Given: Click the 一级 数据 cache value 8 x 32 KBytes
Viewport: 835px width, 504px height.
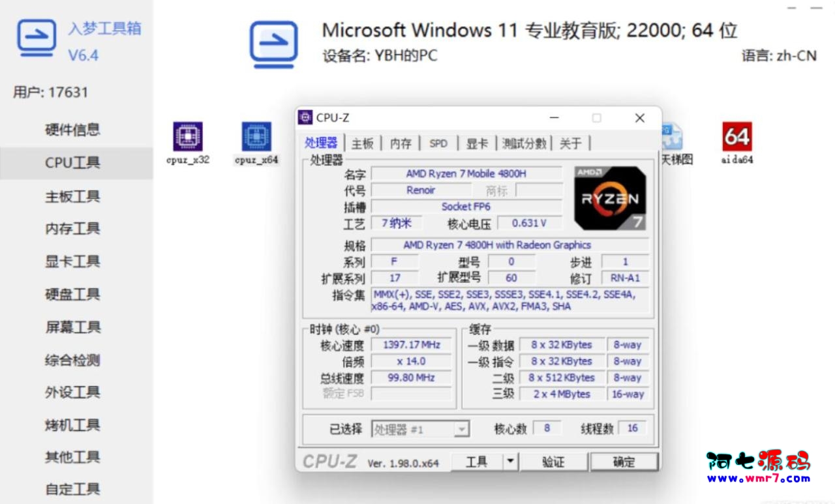Looking at the screenshot, I should pyautogui.click(x=561, y=344).
